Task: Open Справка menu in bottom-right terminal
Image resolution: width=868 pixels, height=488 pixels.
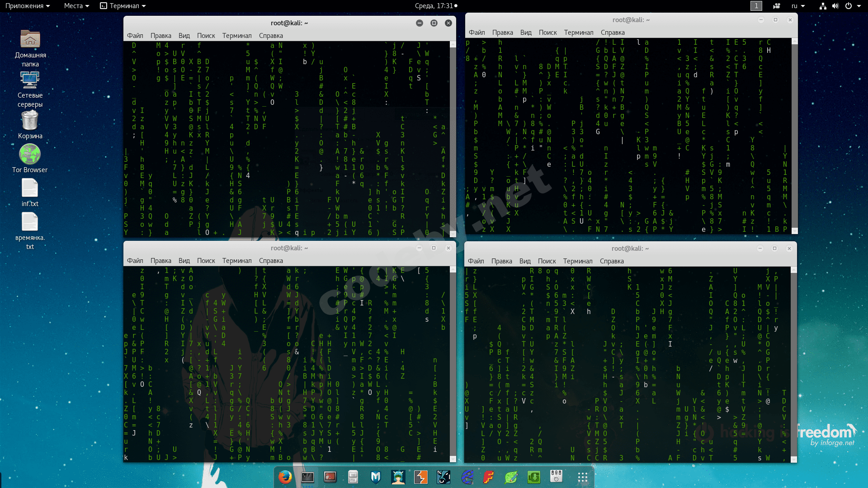Action: [612, 261]
